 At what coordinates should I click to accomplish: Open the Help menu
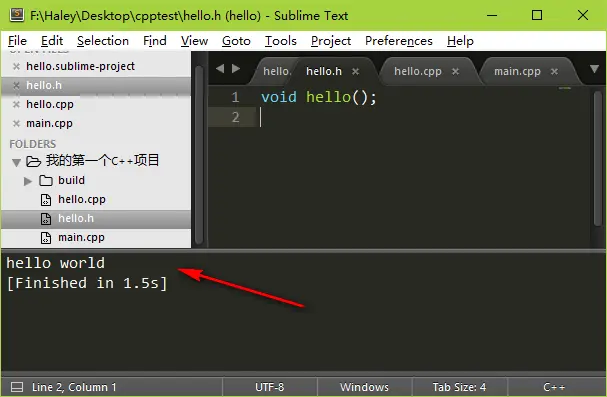[460, 41]
